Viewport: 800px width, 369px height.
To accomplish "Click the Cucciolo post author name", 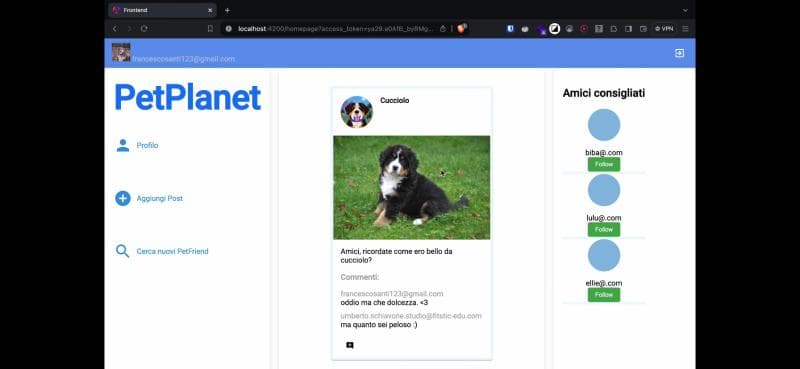I will pyautogui.click(x=394, y=101).
